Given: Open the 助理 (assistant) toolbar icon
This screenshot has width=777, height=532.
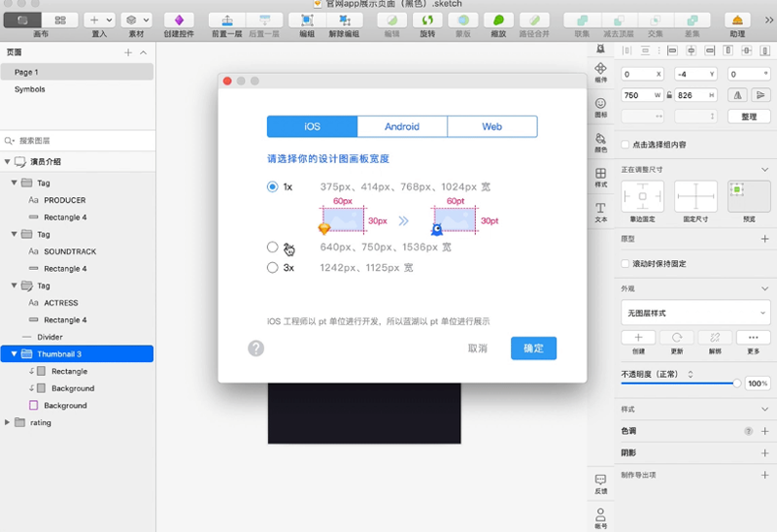Looking at the screenshot, I should pyautogui.click(x=737, y=19).
